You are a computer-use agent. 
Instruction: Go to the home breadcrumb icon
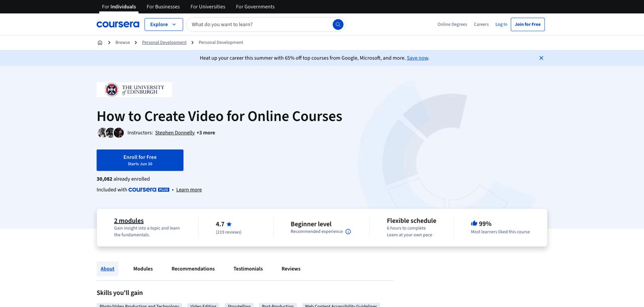100,43
